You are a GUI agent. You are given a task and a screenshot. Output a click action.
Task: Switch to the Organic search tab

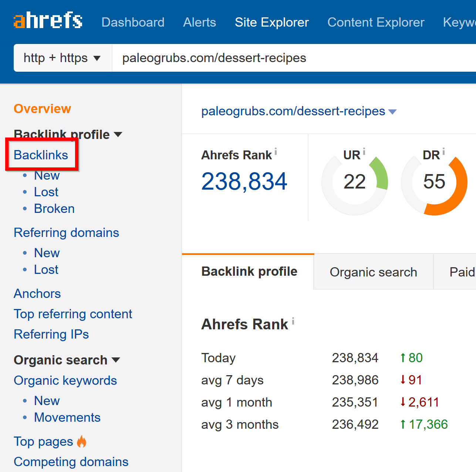click(373, 272)
